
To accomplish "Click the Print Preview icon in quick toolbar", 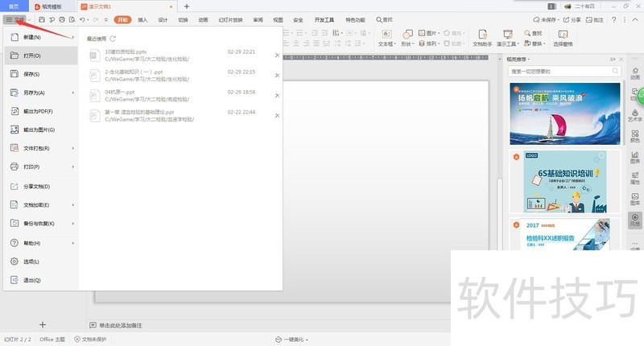I will pyautogui.click(x=72, y=19).
